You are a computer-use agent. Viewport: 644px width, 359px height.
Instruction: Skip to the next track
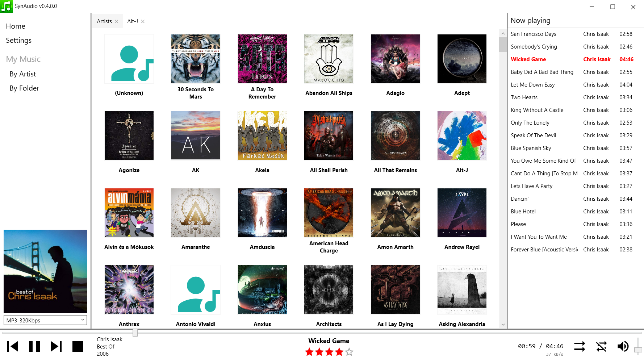(56, 346)
